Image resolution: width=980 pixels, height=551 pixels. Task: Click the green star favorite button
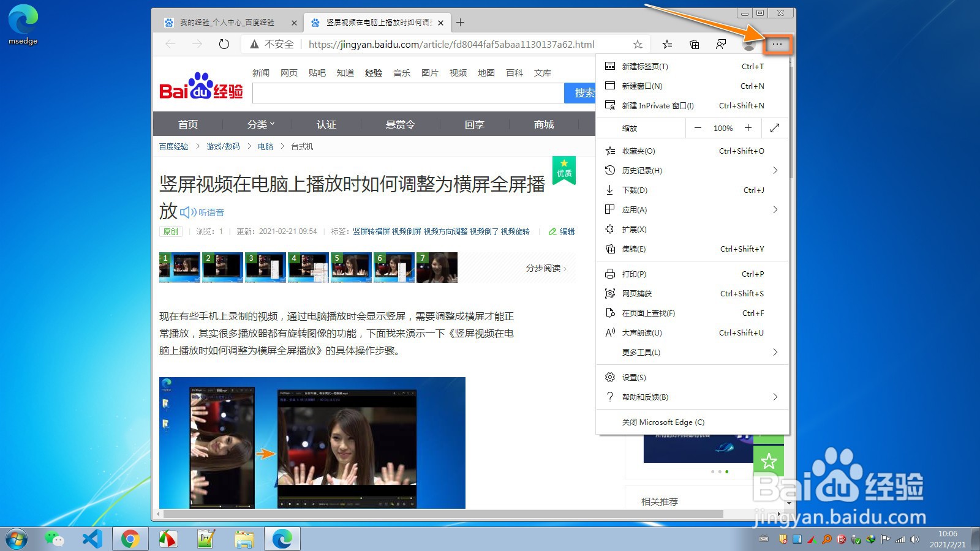[769, 460]
